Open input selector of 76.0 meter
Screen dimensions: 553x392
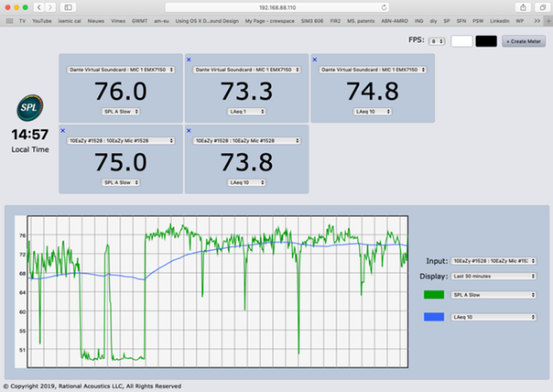point(119,69)
